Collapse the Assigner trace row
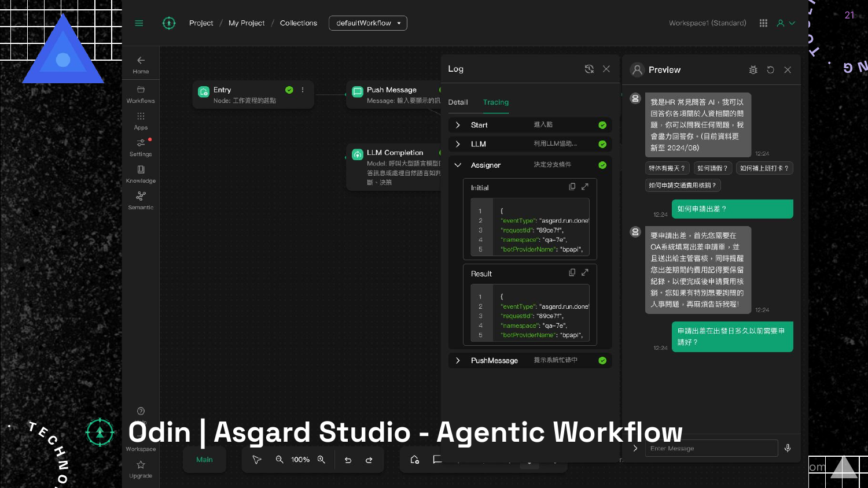 [458, 165]
